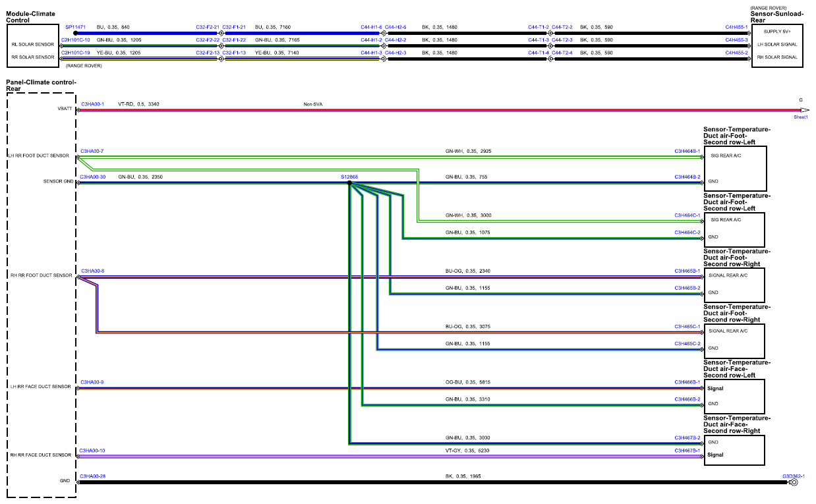Click connector label C2H101C-10
Image resolution: width=816 pixels, height=504 pixels.
(75, 40)
